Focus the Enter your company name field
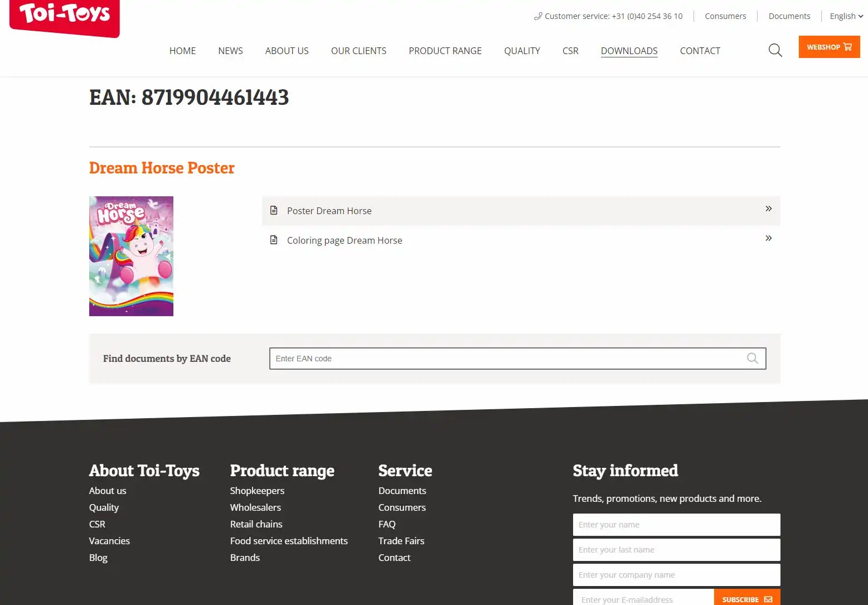Viewport: 868px width, 605px height. point(676,575)
